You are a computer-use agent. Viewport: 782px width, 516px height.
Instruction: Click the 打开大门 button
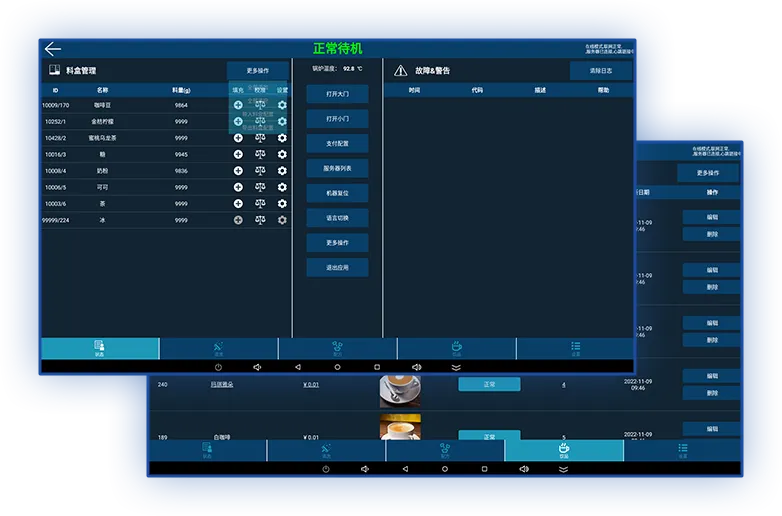(x=338, y=94)
